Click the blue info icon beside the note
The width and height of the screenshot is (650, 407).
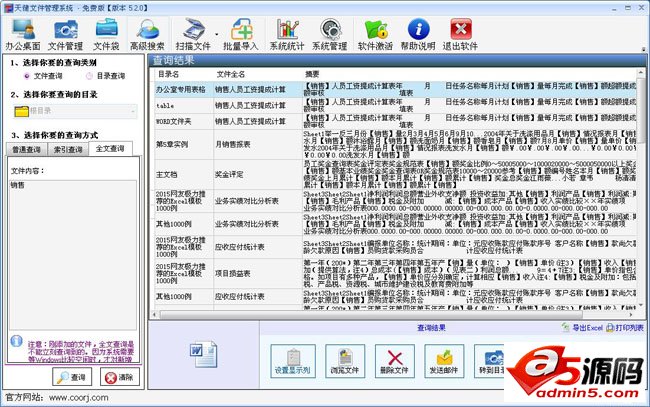[x=17, y=341]
